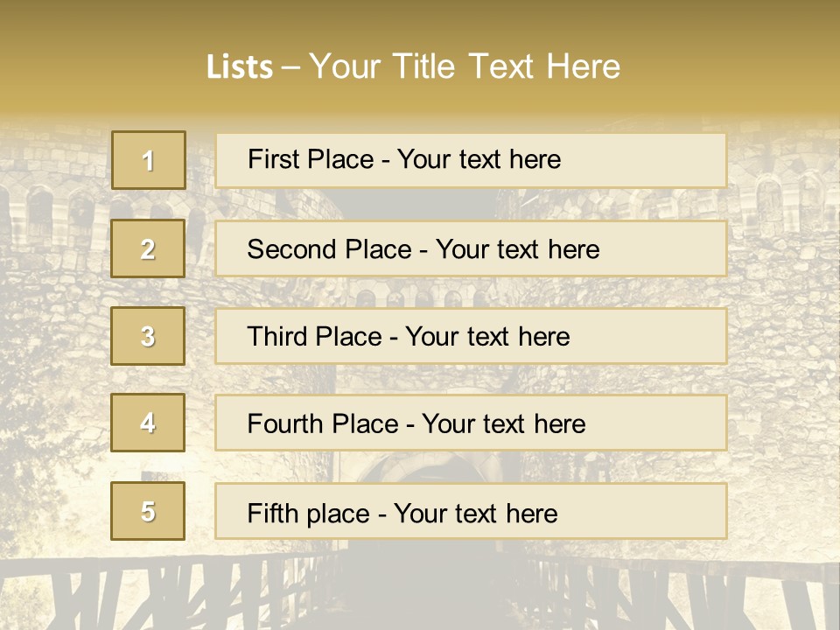This screenshot has height=630, width=840.
Task: Select the Third Place text bar
Action: click(x=471, y=336)
